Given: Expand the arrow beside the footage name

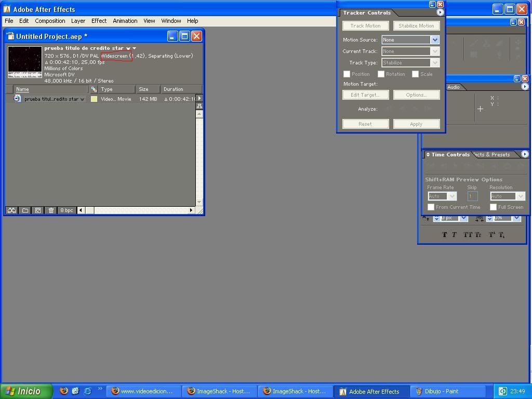Looking at the screenshot, I should pyautogui.click(x=135, y=48).
